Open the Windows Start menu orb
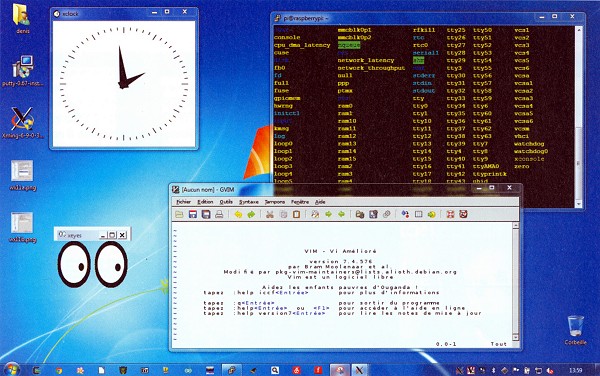Screen dimensions: 600x376 11,370
